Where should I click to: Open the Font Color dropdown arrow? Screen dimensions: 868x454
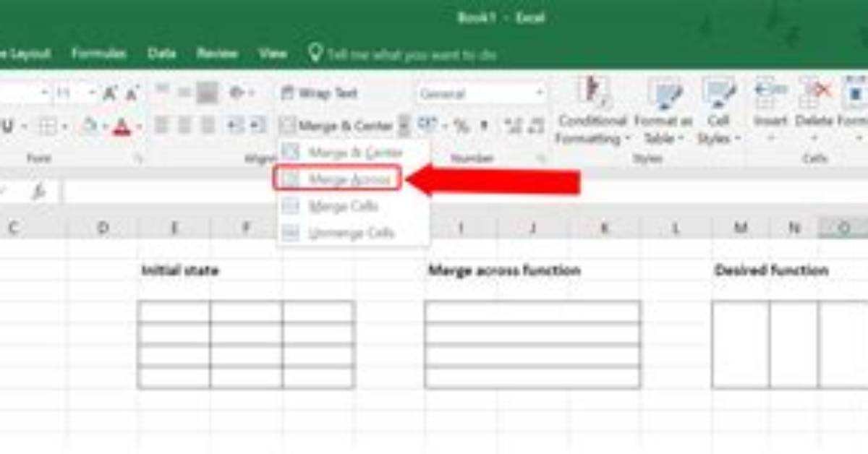click(138, 127)
